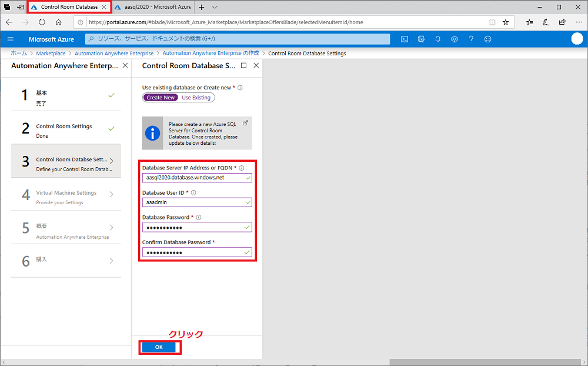Open a new browser tab
This screenshot has height=366, width=588.
point(201,7)
